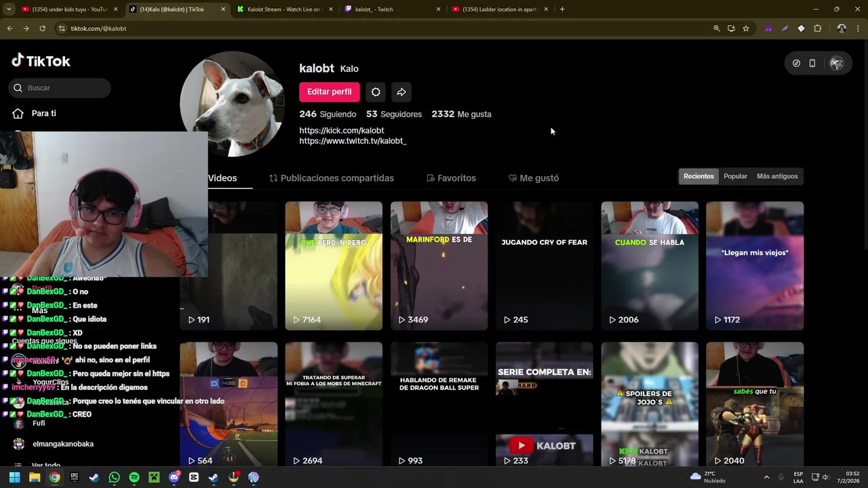Open Dragon Ball Super remake video

pyautogui.click(x=439, y=404)
